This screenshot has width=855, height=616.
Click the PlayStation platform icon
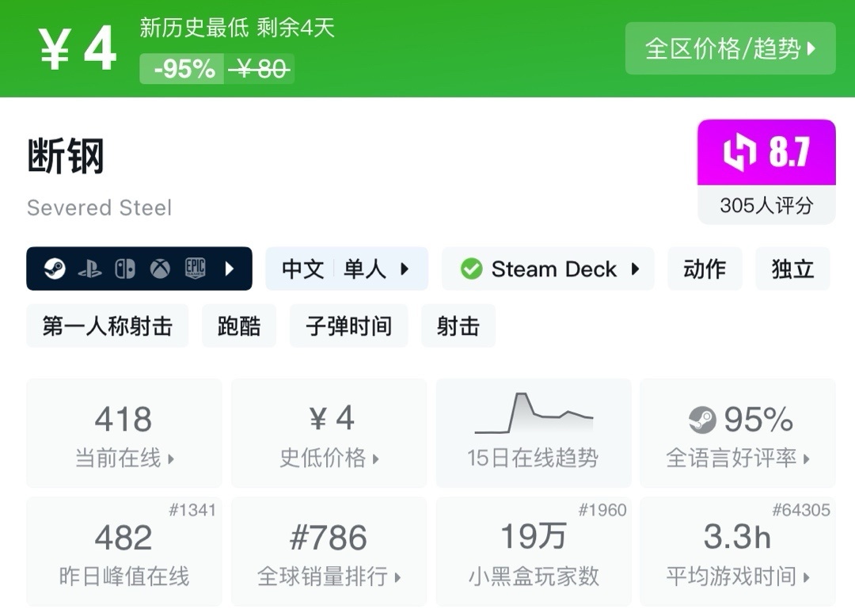89,269
